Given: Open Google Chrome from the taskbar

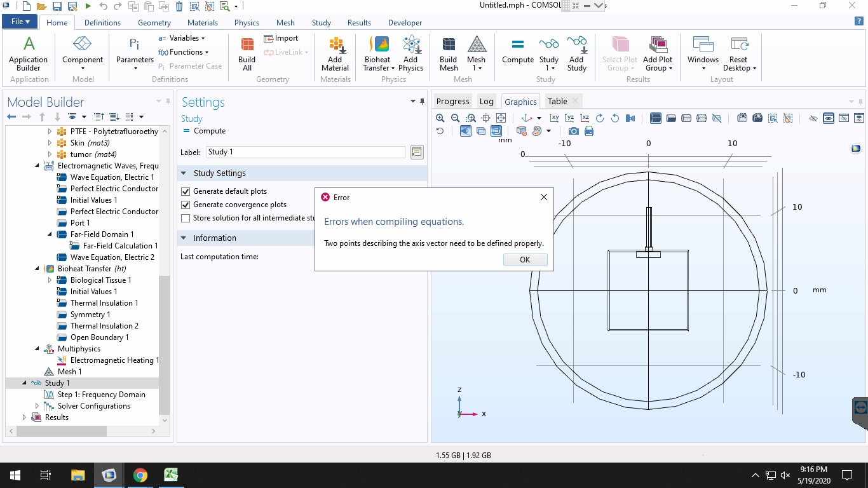Looking at the screenshot, I should [140, 475].
